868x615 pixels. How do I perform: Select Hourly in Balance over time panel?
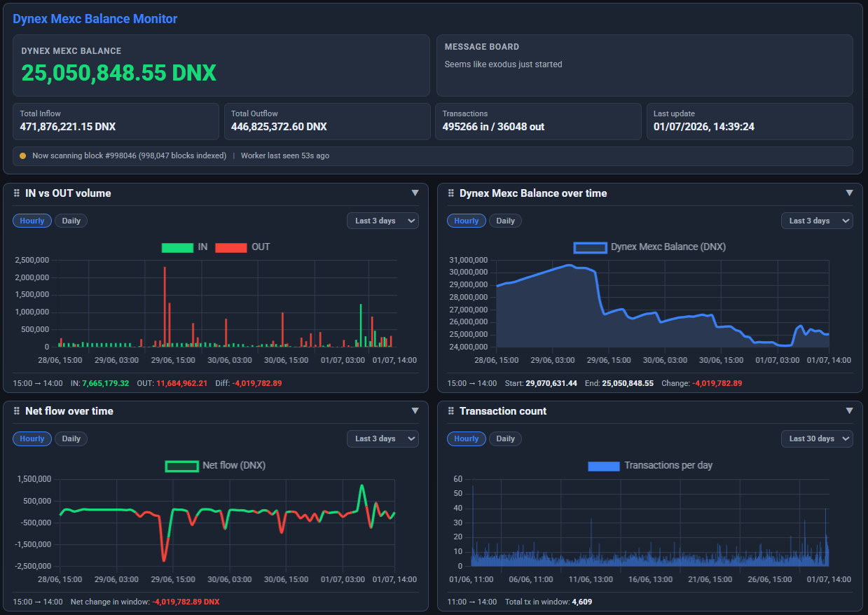coord(467,221)
